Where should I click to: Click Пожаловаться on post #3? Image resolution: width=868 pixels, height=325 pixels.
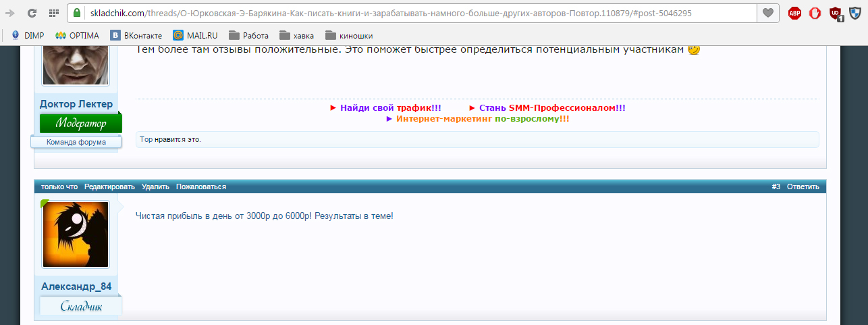coord(201,186)
